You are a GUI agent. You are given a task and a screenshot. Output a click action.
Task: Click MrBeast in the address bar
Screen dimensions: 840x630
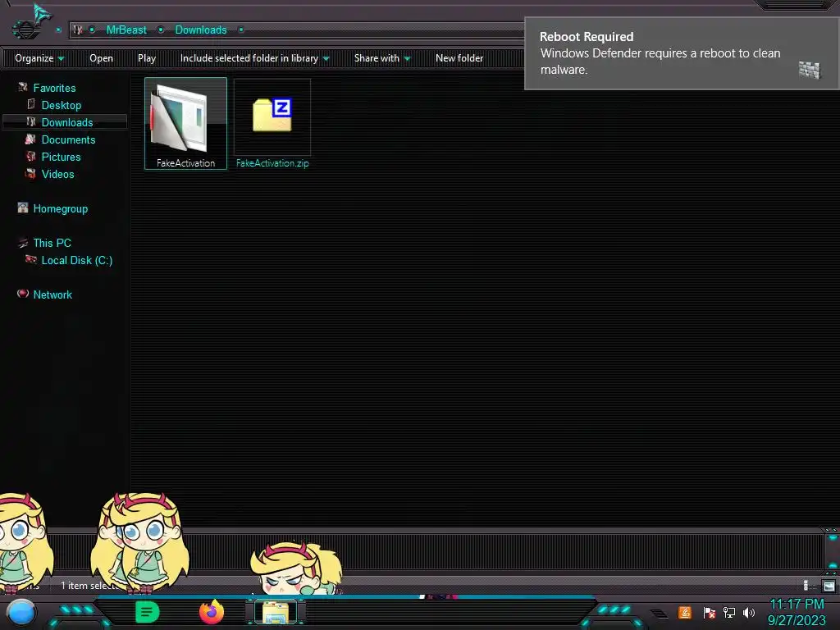126,30
